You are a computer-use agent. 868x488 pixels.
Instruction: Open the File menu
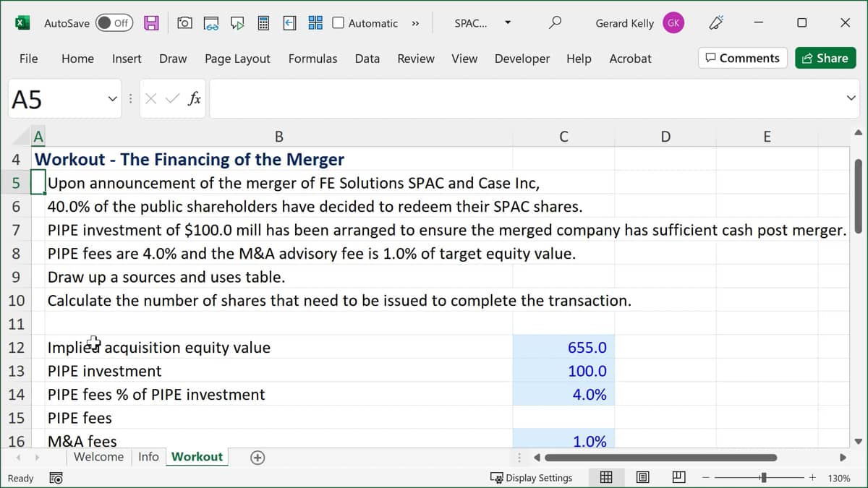click(x=28, y=59)
